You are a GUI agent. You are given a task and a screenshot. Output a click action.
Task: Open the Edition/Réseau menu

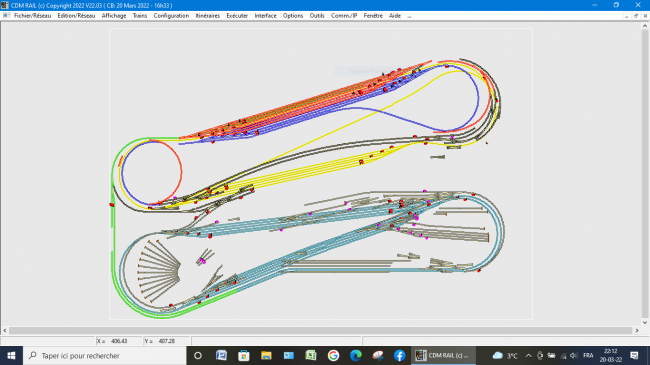[76, 16]
